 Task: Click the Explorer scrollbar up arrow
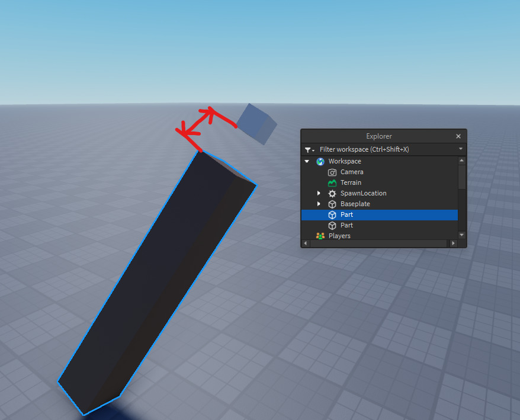461,161
